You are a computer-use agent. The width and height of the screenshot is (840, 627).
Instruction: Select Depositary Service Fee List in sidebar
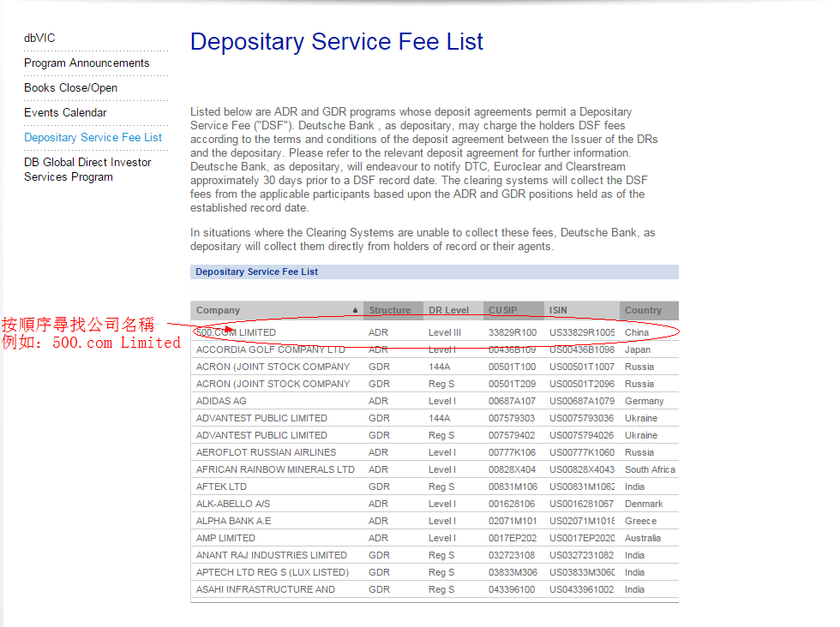93,138
